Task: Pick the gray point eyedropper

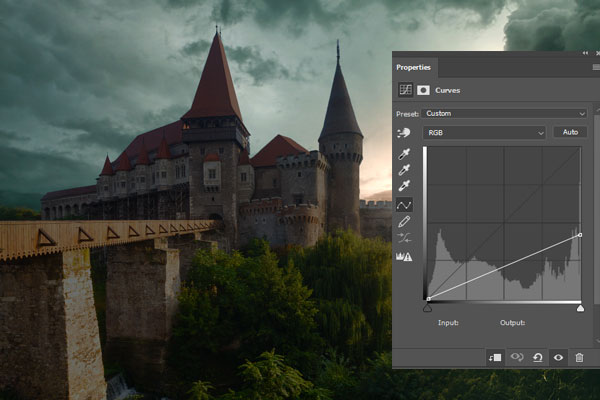Action: (404, 169)
